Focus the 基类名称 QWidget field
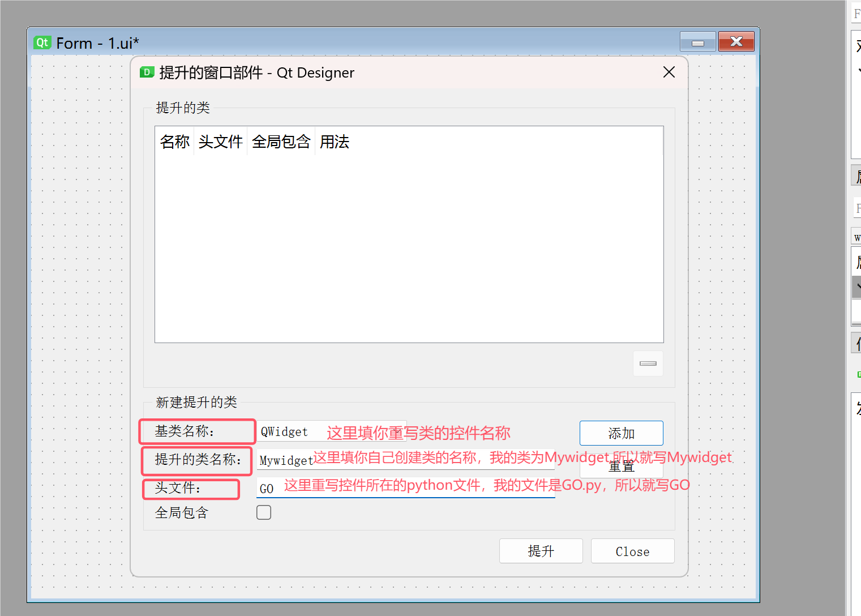 pos(332,431)
